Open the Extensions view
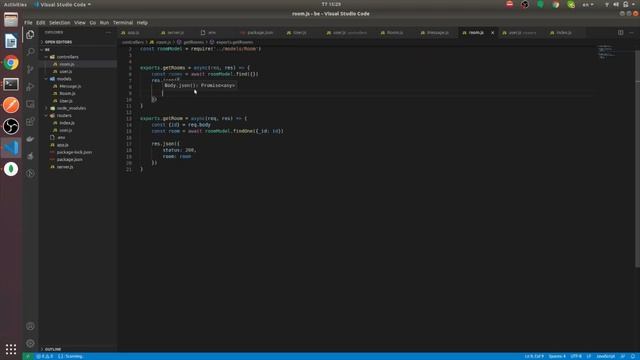This screenshot has width=640, height=360. (30, 121)
